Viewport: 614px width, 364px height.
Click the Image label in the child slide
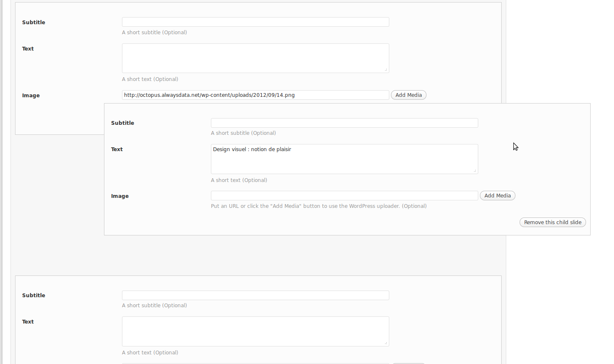pyautogui.click(x=120, y=196)
